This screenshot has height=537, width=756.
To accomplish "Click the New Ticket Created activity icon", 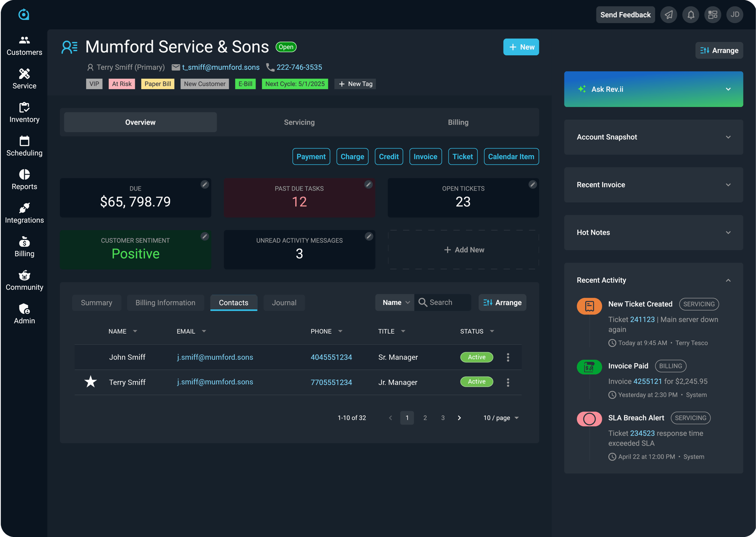I will pos(589,306).
